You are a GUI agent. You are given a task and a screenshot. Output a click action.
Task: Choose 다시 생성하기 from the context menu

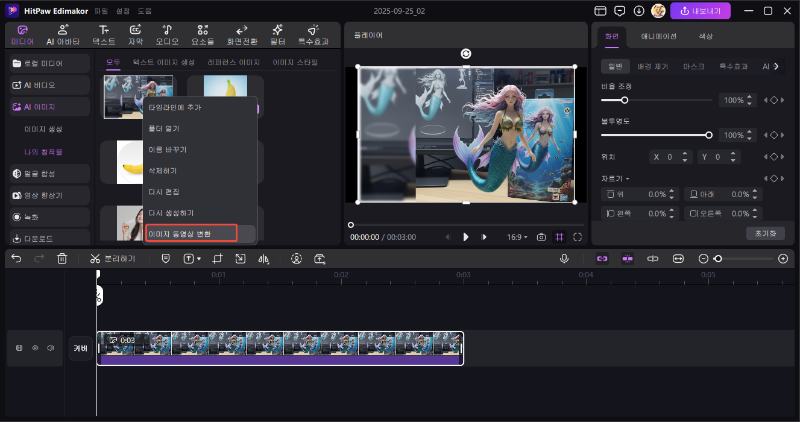[x=200, y=213]
